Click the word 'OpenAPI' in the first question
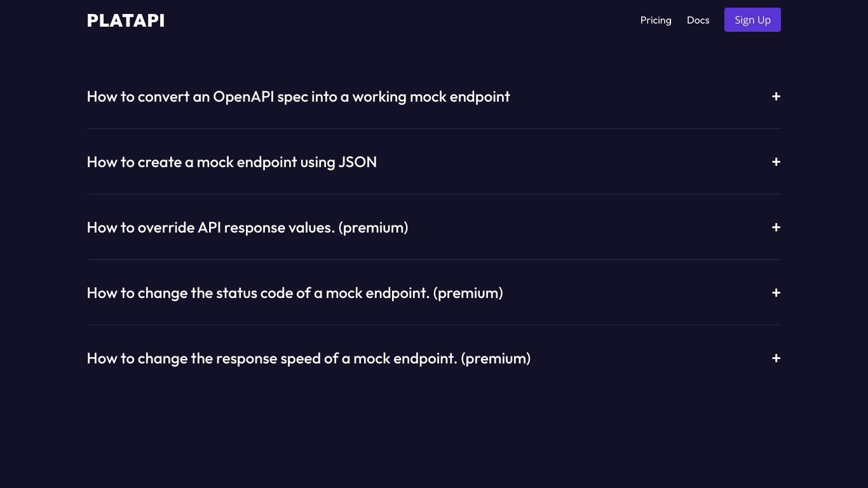The image size is (868, 488). (x=244, y=97)
